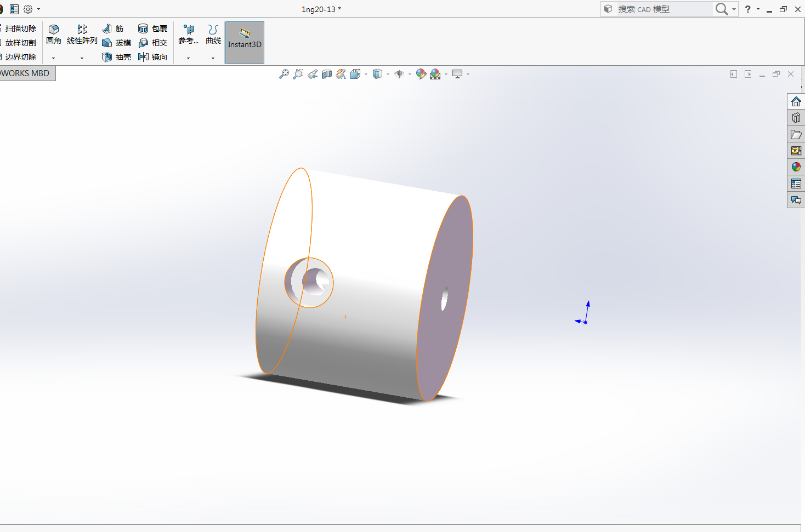
Task: Open the Appearances tab in task pane
Action: point(796,167)
